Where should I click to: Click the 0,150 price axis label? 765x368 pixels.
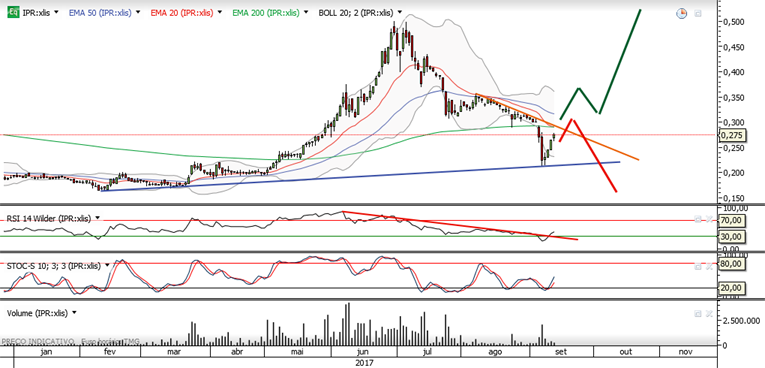[733, 198]
